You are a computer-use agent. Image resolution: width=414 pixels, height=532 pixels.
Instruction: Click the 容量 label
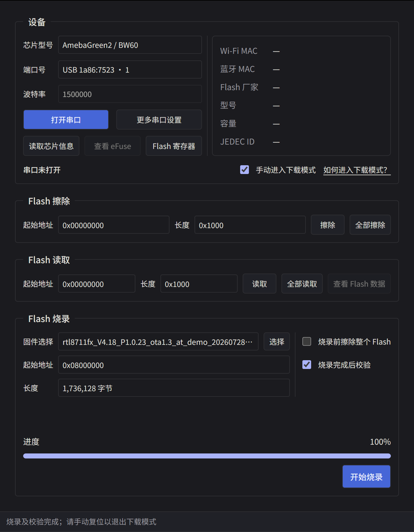pyautogui.click(x=228, y=124)
